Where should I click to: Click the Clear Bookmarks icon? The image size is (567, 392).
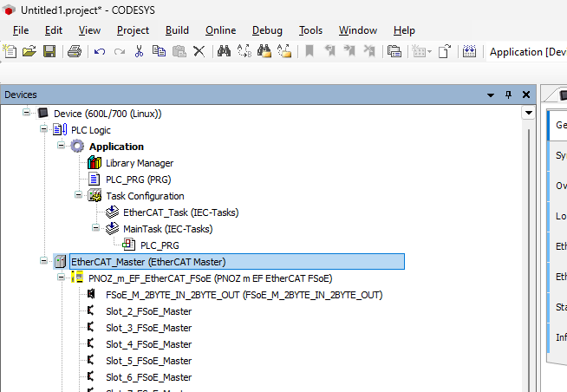pos(369,51)
